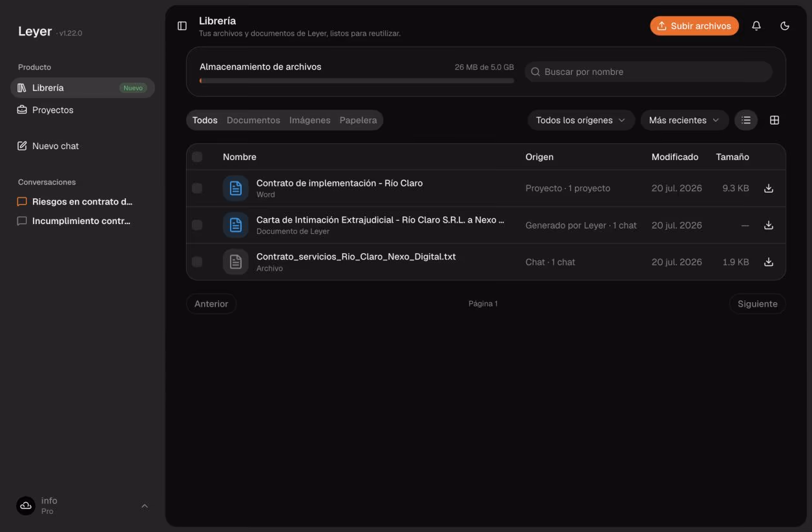The image size is (812, 532).
Task: Go to Anterior page
Action: pos(211,304)
